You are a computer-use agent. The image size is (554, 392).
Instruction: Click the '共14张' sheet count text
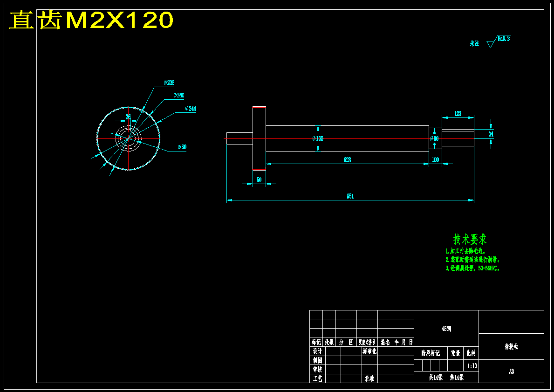click(x=436, y=378)
